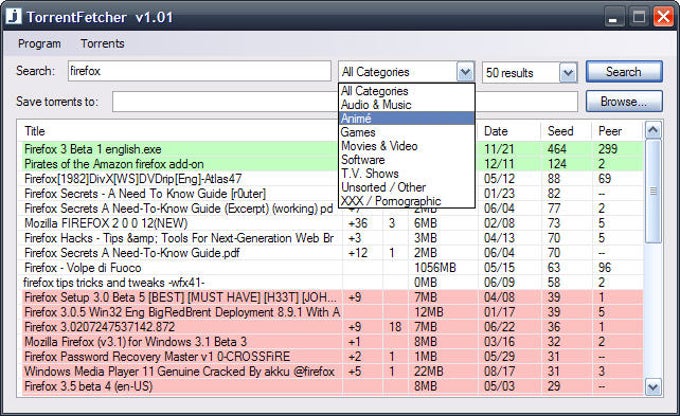
Task: Select row Mozilla FIREFOX 2 0 0 12(NEW)
Action: pos(332,223)
